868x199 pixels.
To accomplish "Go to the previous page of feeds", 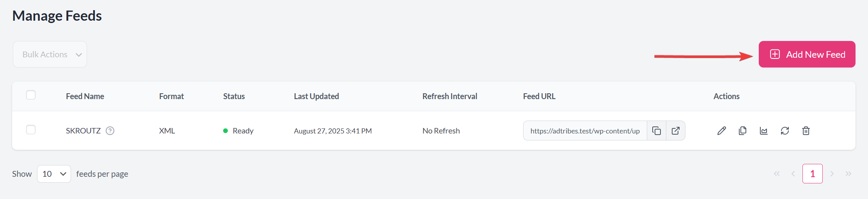I will 793,174.
